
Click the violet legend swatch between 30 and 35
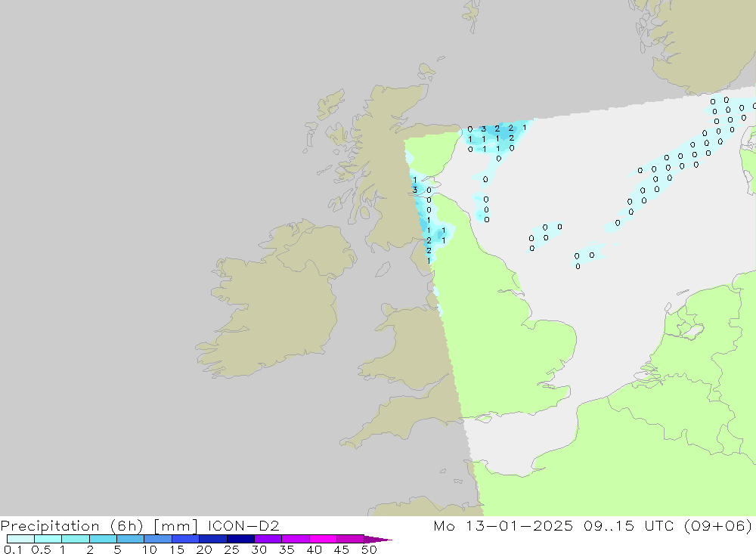[268, 539]
